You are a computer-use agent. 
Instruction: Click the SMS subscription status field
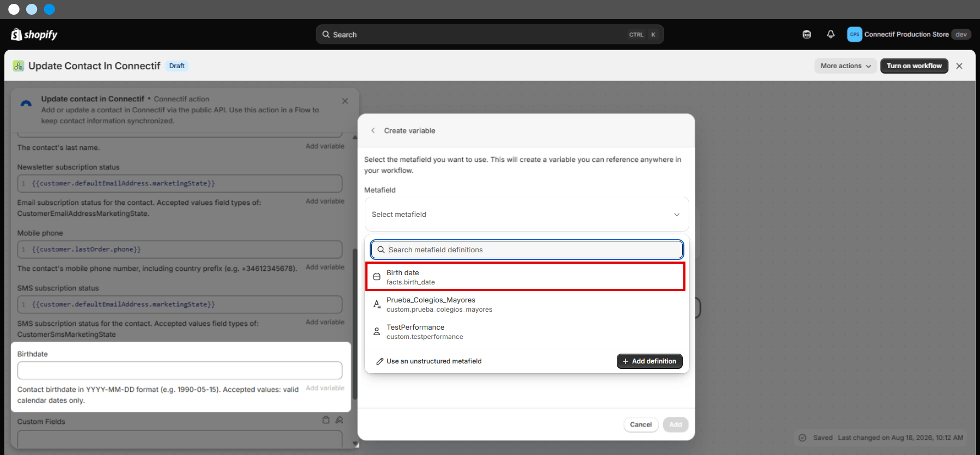[180, 305]
